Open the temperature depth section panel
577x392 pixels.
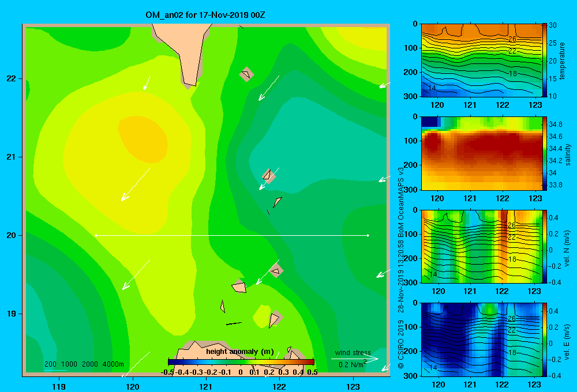click(482, 61)
